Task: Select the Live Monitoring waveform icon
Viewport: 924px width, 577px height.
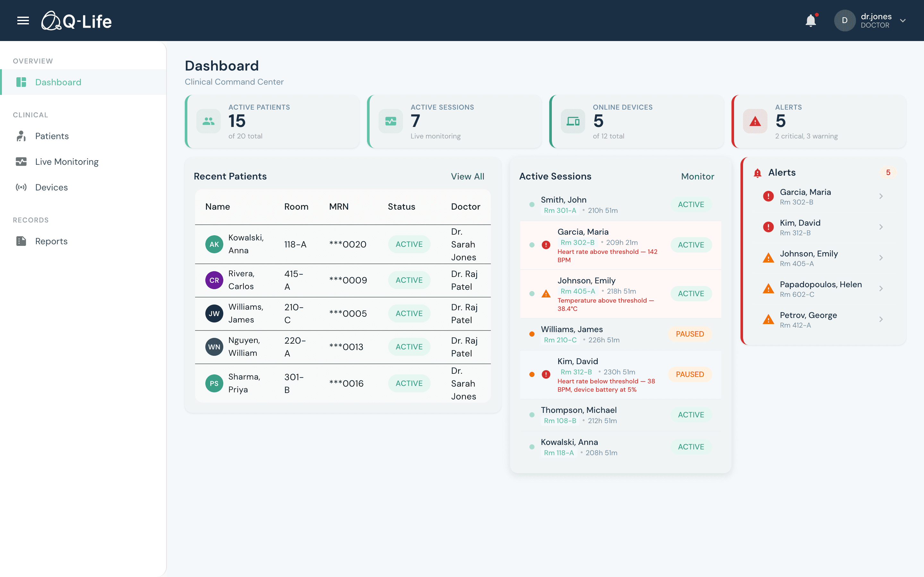Action: 21,162
